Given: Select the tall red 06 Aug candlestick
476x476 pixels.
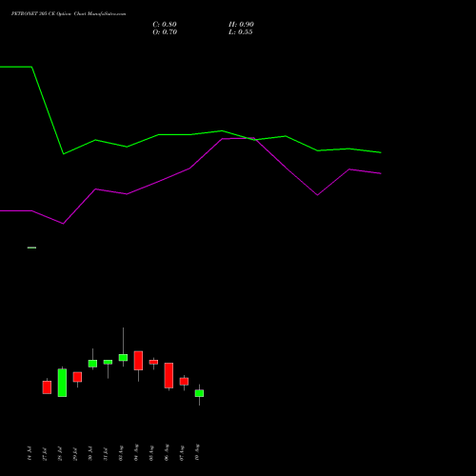Looking at the screenshot, I should click(169, 375).
